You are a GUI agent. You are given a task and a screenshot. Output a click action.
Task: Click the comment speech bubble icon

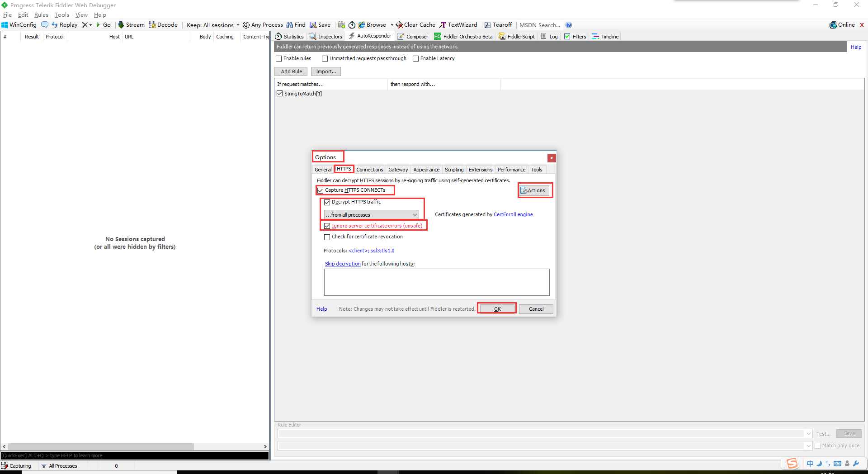point(44,25)
